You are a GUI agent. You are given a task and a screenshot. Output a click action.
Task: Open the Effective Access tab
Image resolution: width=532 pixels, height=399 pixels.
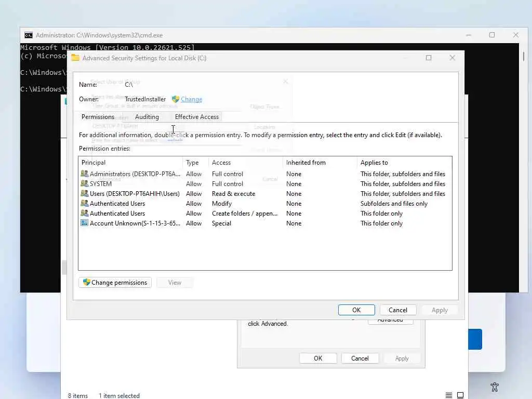pyautogui.click(x=197, y=117)
